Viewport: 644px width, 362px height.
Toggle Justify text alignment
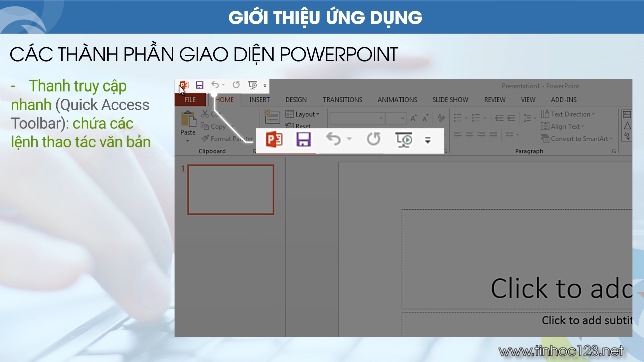pos(494,135)
